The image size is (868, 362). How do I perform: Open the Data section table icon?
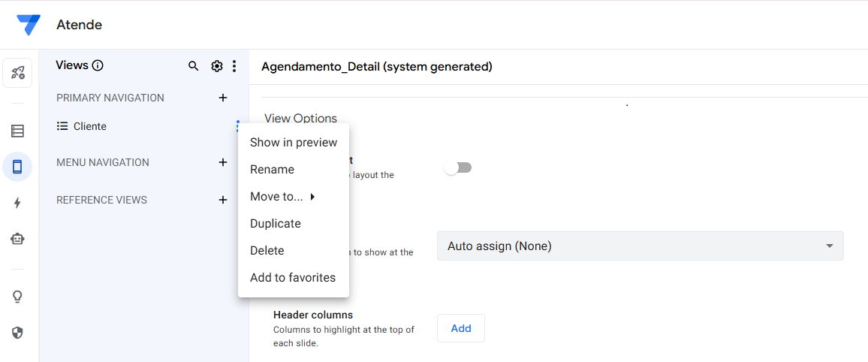click(17, 131)
